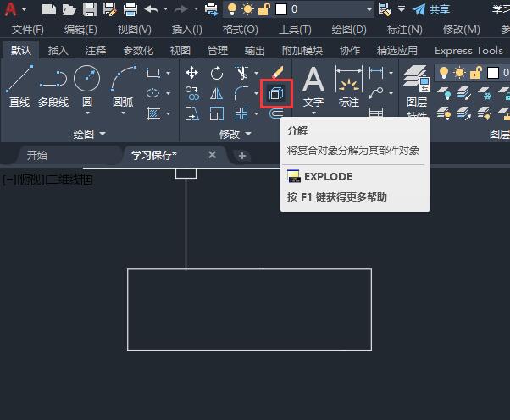Toggle layer bulb in ribbon layer dropdown
This screenshot has width=510, height=420.
click(x=444, y=73)
